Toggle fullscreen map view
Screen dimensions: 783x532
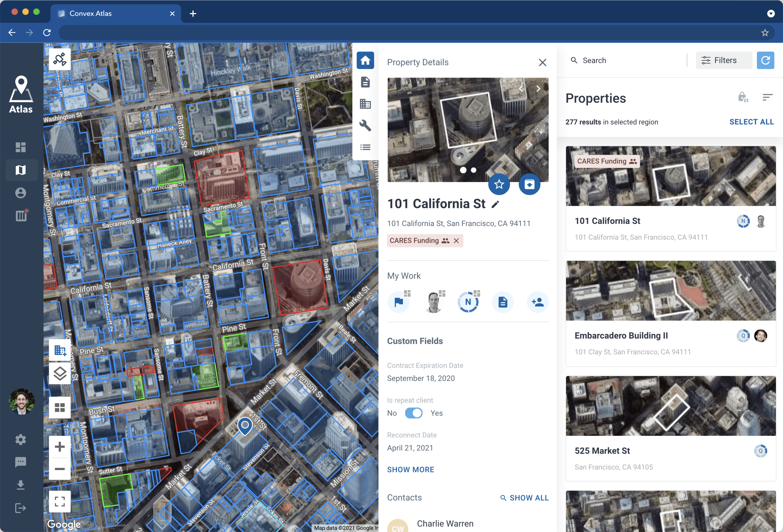point(60,501)
